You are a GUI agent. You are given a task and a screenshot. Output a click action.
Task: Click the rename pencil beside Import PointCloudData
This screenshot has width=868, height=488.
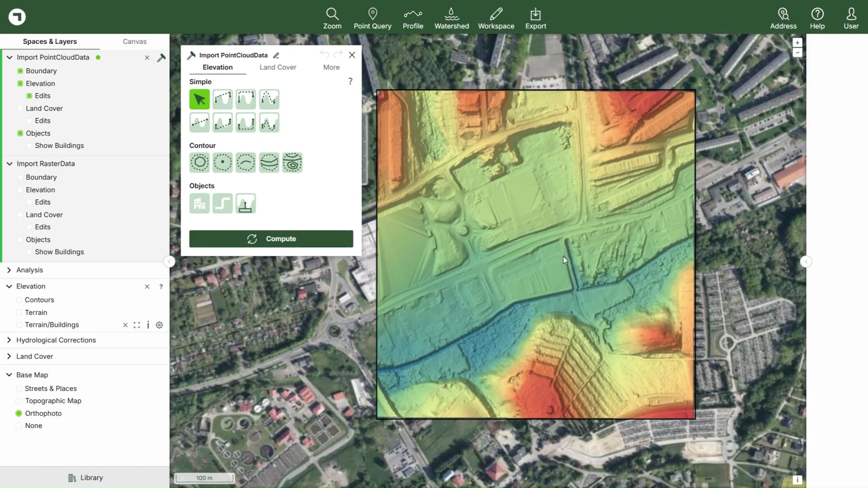(276, 55)
